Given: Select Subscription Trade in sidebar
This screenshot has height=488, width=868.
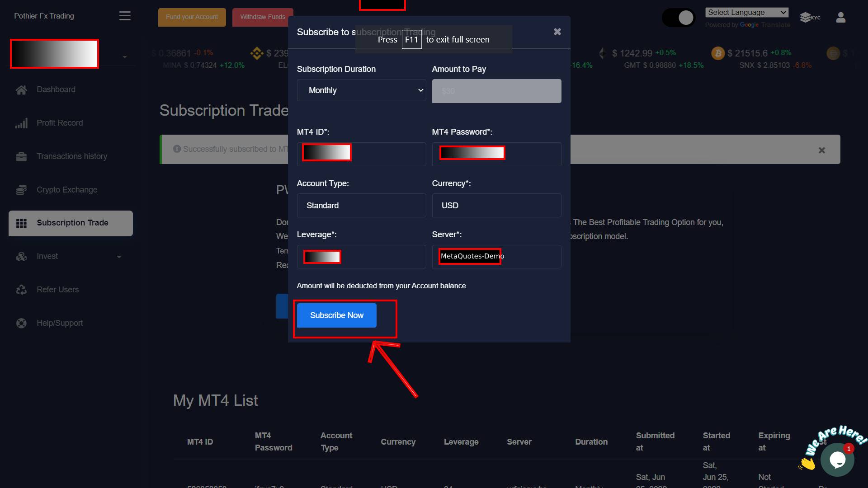Looking at the screenshot, I should click(x=71, y=223).
